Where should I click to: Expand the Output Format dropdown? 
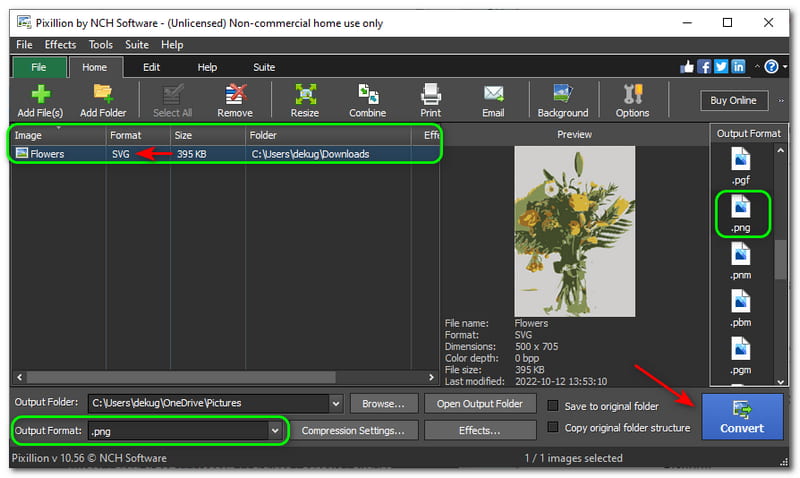click(275, 431)
